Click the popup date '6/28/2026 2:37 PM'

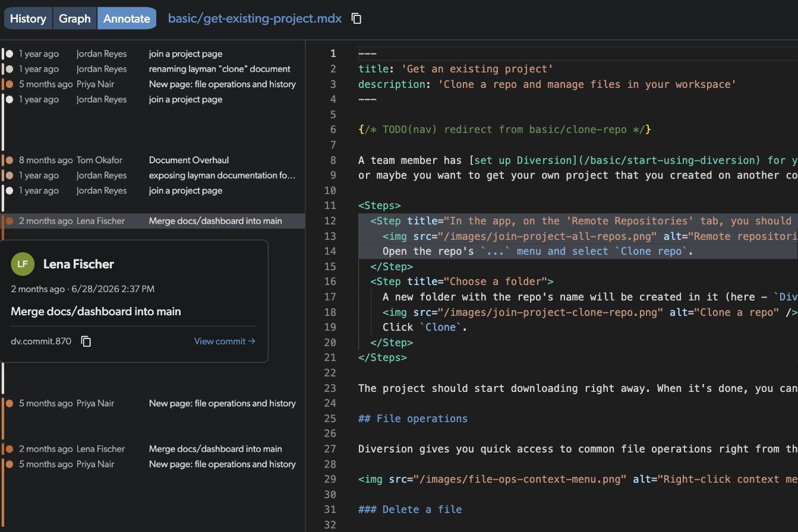click(x=113, y=289)
